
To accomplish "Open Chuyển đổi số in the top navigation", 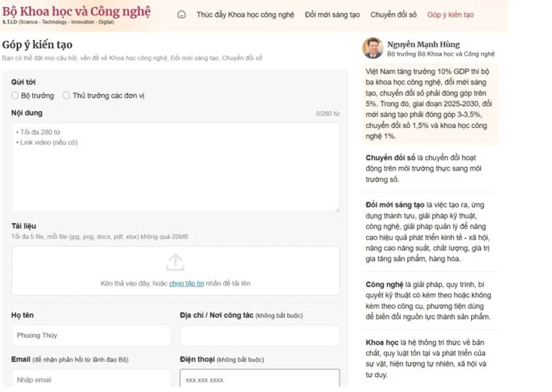I will click(x=393, y=15).
